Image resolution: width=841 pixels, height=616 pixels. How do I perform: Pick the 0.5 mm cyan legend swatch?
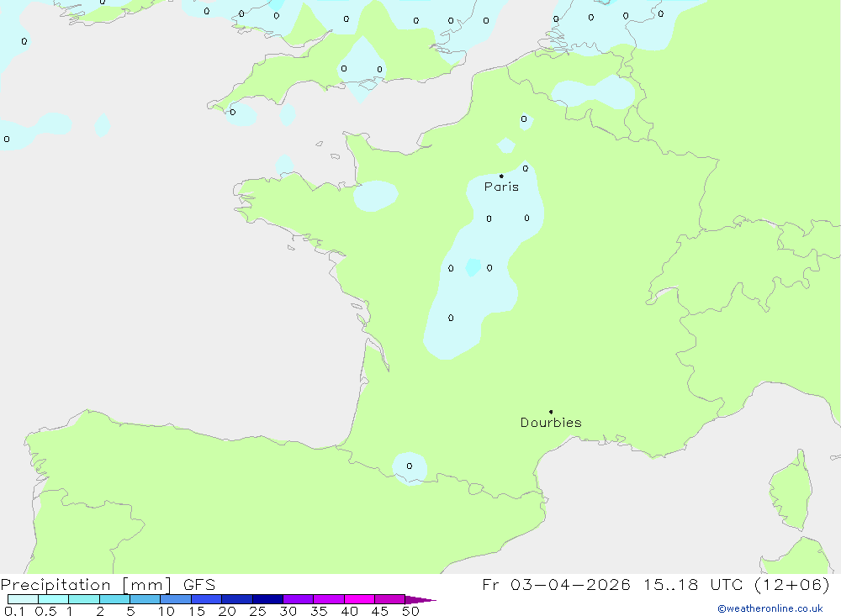(x=54, y=599)
